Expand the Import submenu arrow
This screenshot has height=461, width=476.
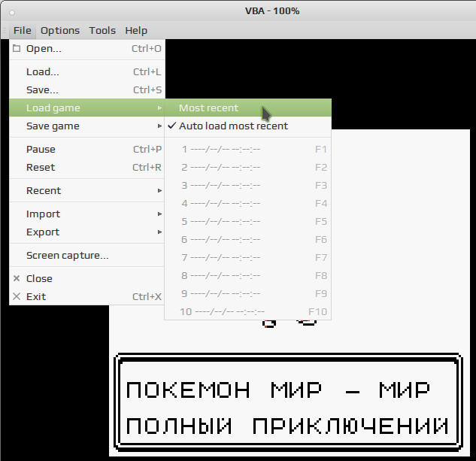click(159, 214)
